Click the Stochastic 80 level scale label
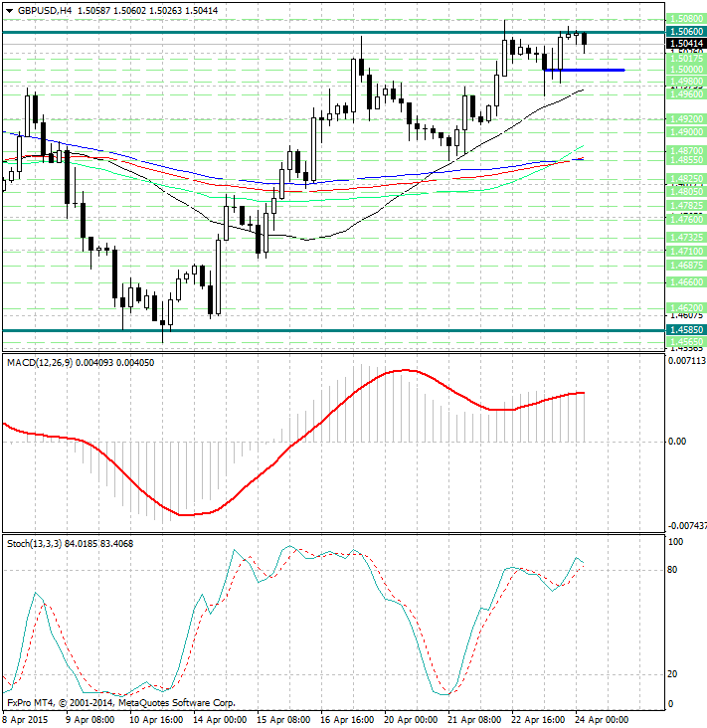707x728 pixels. coord(673,570)
